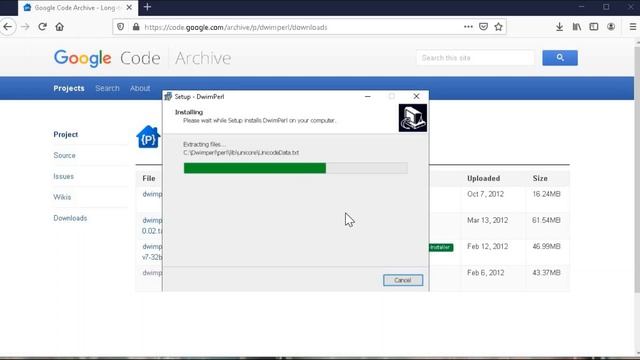Open a new tab with plus button
Image resolution: width=640 pixels, height=360 pixels.
tap(147, 7)
